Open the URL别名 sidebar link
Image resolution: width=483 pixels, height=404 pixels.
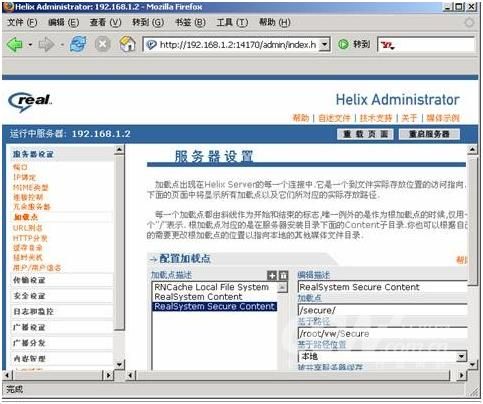[28, 228]
